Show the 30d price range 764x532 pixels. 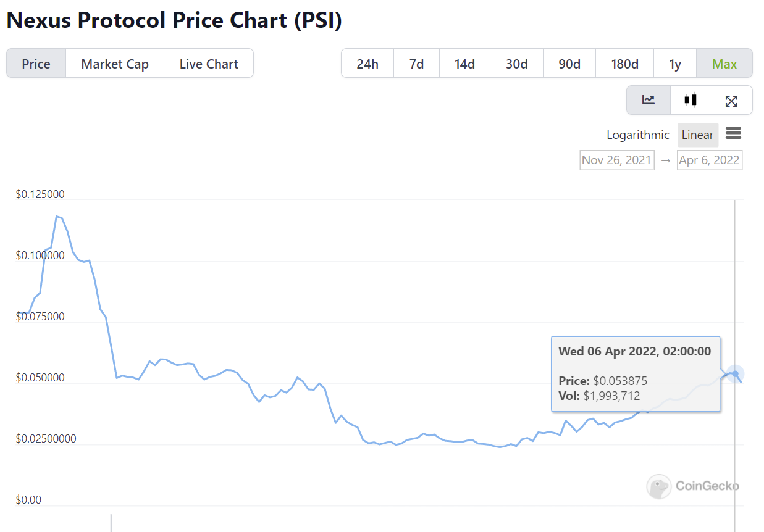click(516, 64)
